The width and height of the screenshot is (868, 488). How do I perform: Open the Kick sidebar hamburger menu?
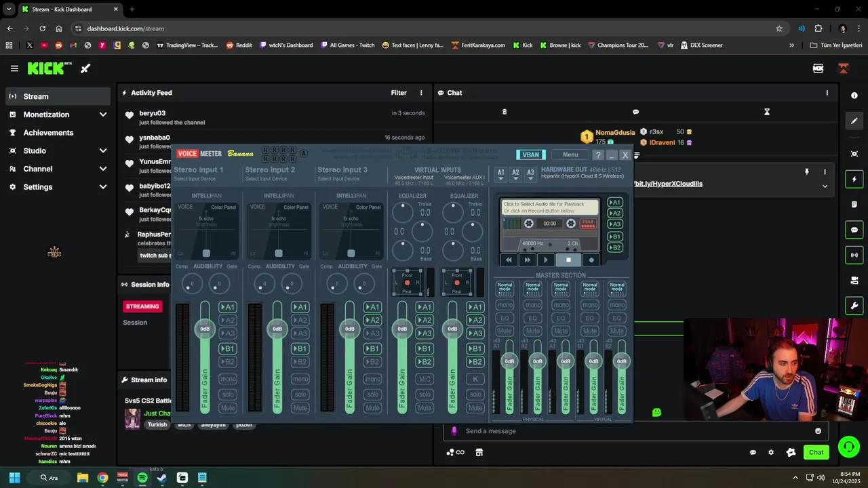(14, 68)
